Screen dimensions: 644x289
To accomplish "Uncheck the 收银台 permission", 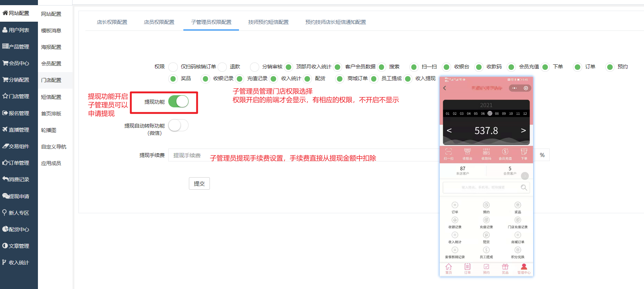I will click(446, 67).
